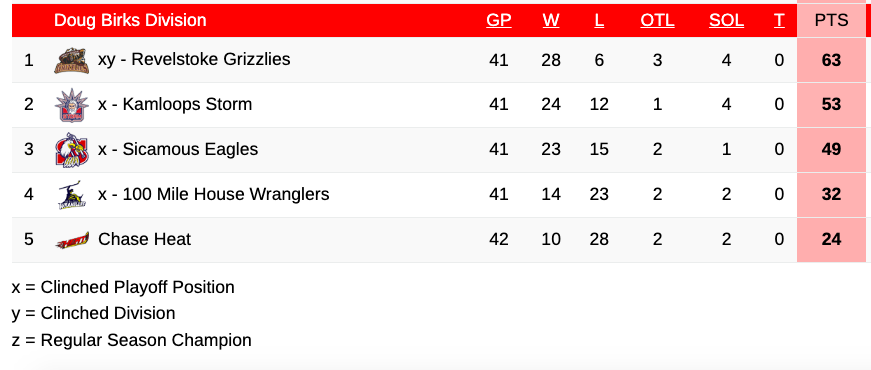Sort by the L losses header
Screen dimensions: 871x370
pos(599,21)
